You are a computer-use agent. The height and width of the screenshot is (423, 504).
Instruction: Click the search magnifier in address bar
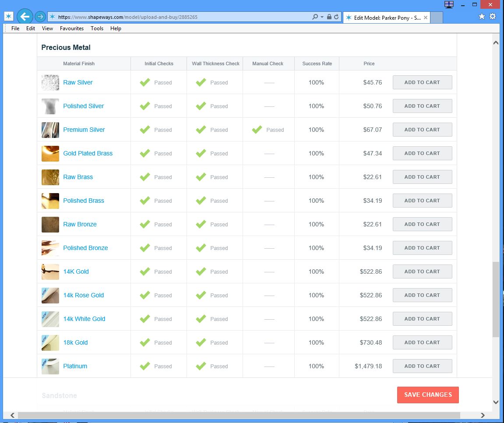coord(315,17)
